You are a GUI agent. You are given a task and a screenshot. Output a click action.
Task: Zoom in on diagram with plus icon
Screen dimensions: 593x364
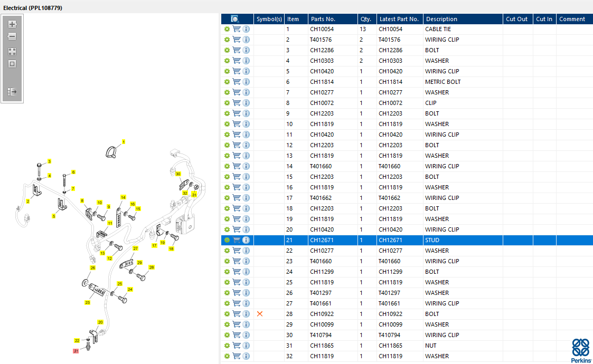tap(12, 24)
